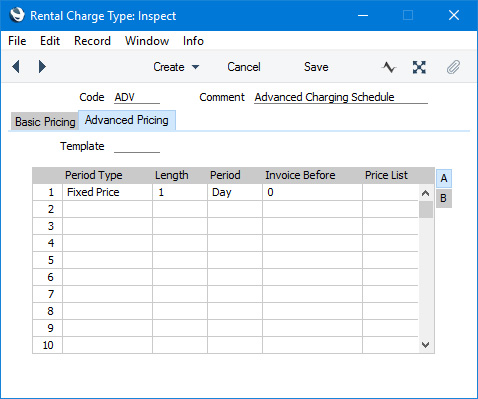Go to next record arrow
Screen dimensions: 478x399
coord(42,67)
